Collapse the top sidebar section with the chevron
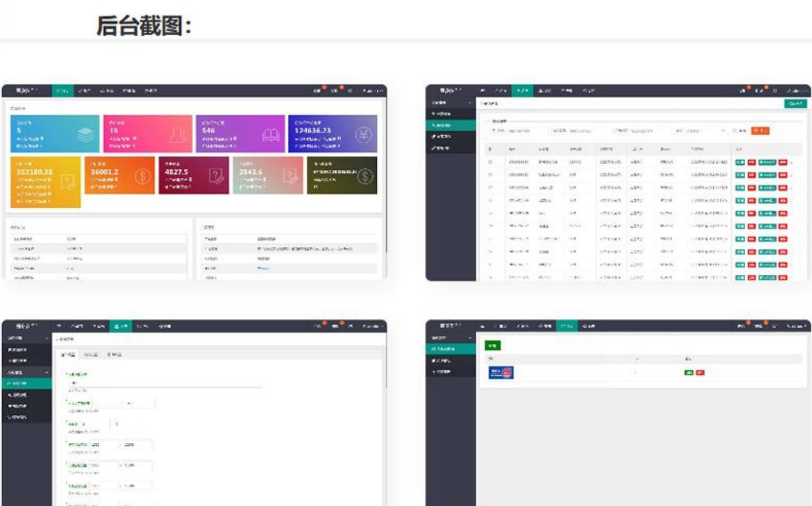The image size is (812, 506). pyautogui.click(x=469, y=102)
